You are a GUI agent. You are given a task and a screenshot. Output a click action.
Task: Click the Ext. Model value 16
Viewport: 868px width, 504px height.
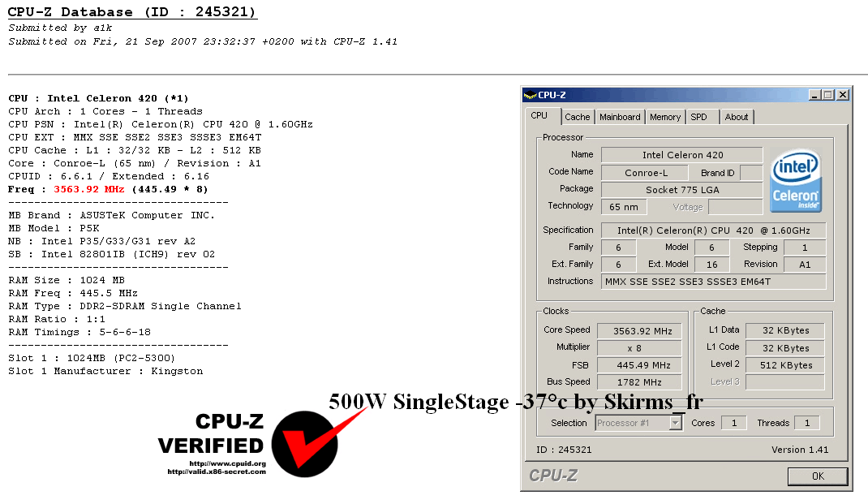click(x=712, y=265)
